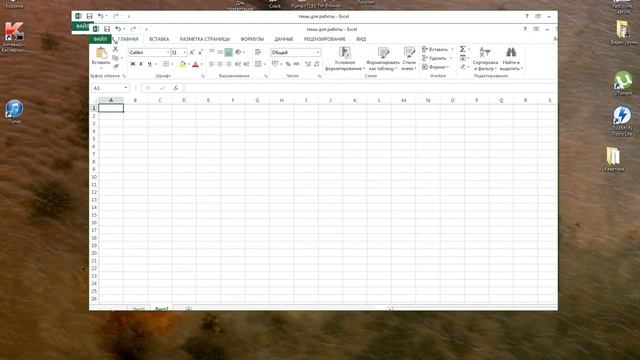Apply the yellow Fill Color bucket
Image resolution: width=640 pixels, height=360 pixels.
coord(182,64)
